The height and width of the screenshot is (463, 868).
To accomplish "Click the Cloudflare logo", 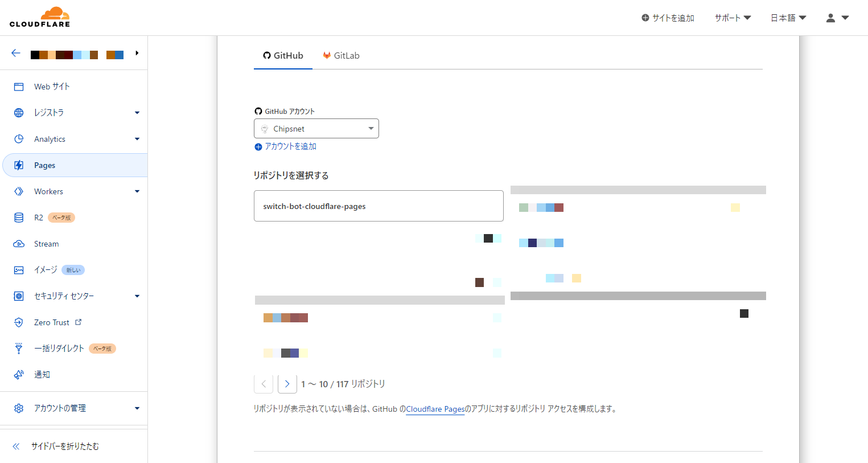I will (40, 17).
